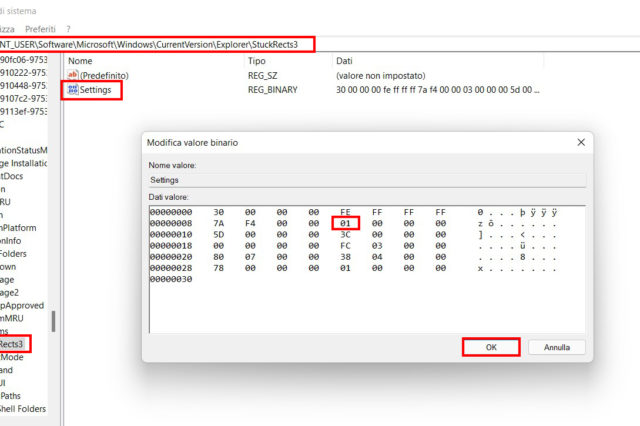
Task: Select the tree key ending in Paths
Action: [x=11, y=396]
